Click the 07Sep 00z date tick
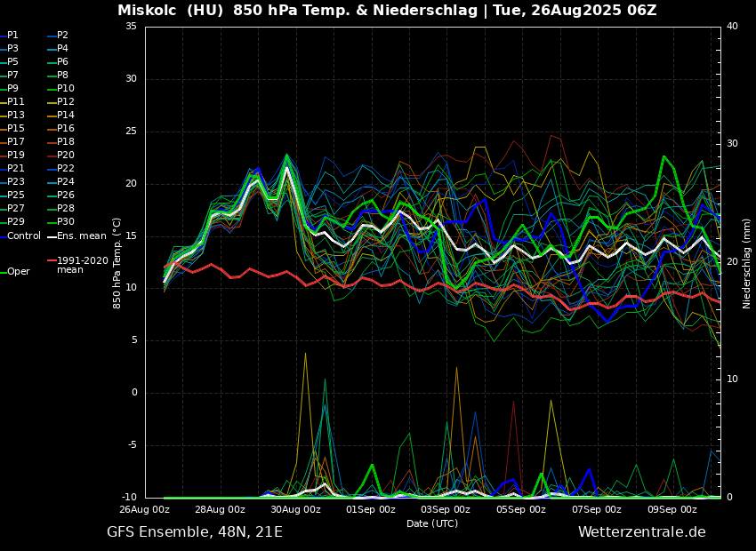756x551 pixels. tap(596, 510)
